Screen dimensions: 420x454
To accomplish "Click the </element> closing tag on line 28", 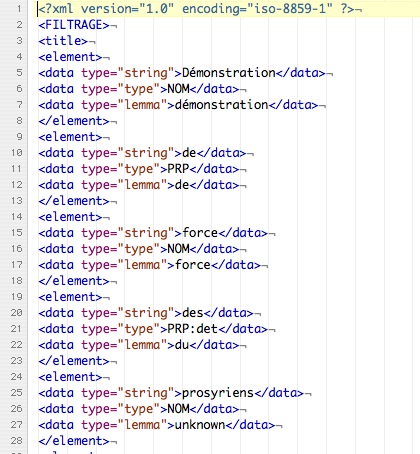I will click(74, 441).
